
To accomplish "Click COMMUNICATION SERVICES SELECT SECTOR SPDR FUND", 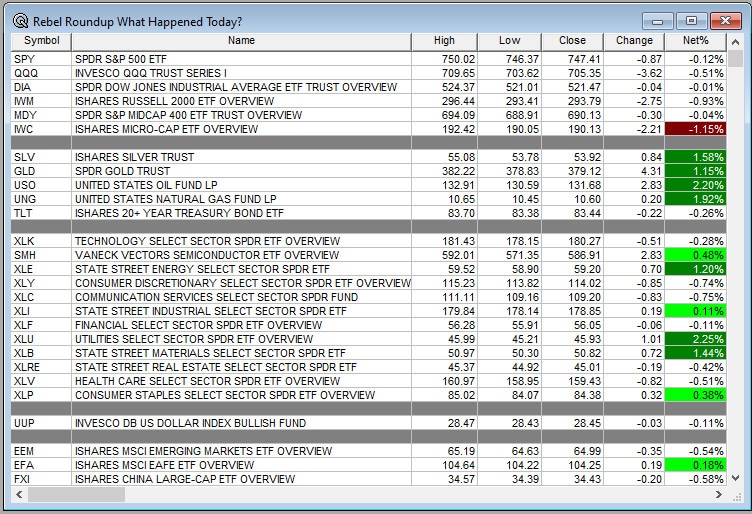I will pos(241,297).
